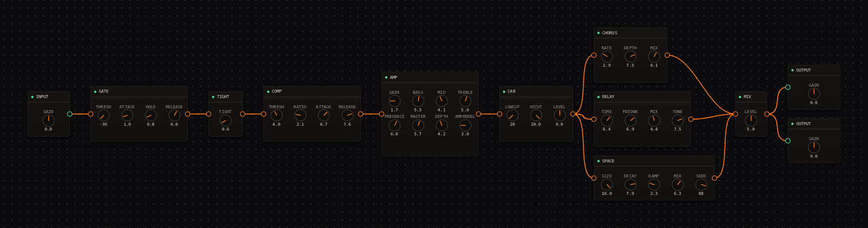868x228 pixels.
Task: Click the TIGHT node output port
Action: point(242,114)
